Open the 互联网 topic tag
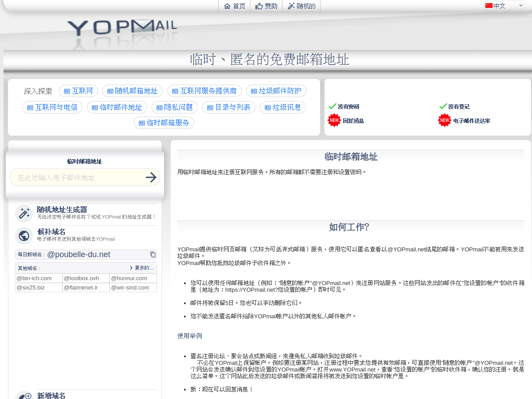 pyautogui.click(x=78, y=91)
